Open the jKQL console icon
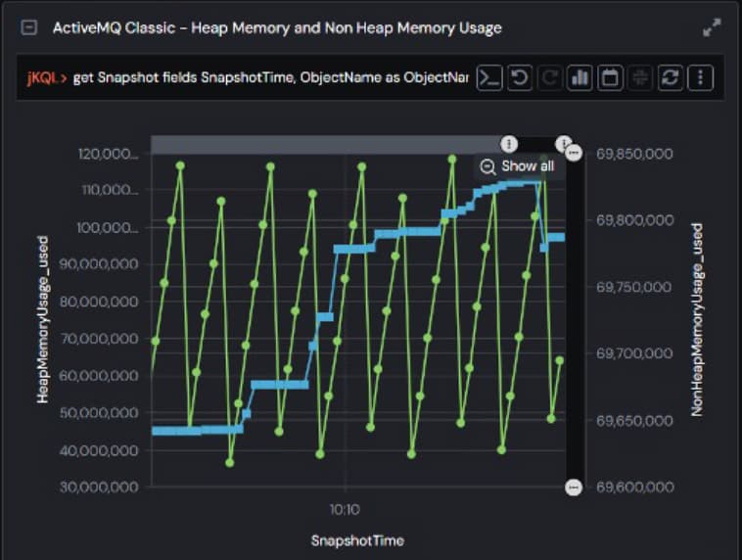Screen dimensions: 742x560 click(489, 78)
